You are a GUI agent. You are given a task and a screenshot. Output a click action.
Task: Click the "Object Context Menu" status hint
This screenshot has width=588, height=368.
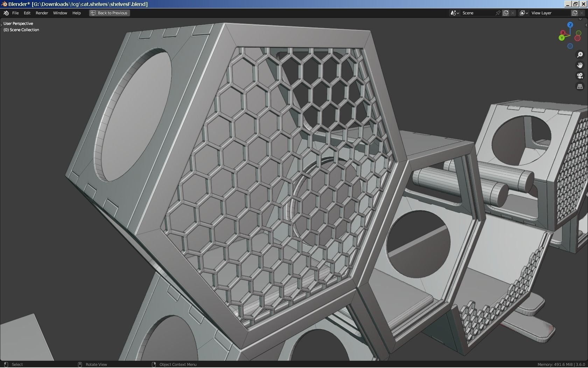(178, 364)
